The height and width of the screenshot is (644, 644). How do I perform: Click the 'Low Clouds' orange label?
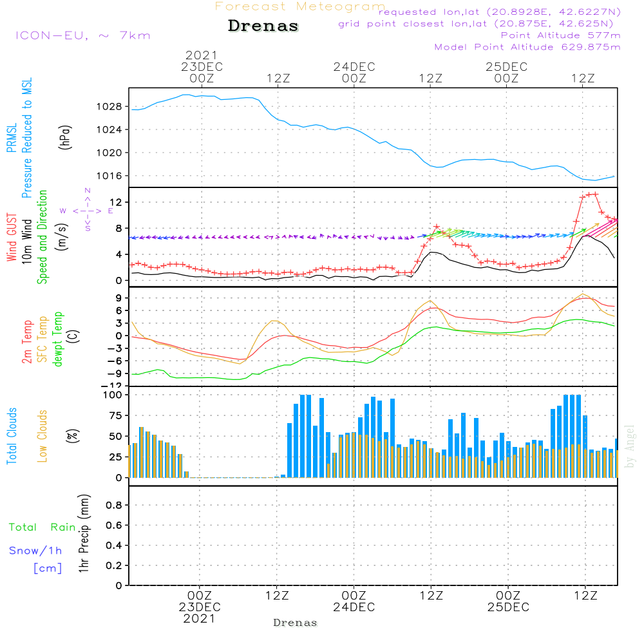coord(42,436)
